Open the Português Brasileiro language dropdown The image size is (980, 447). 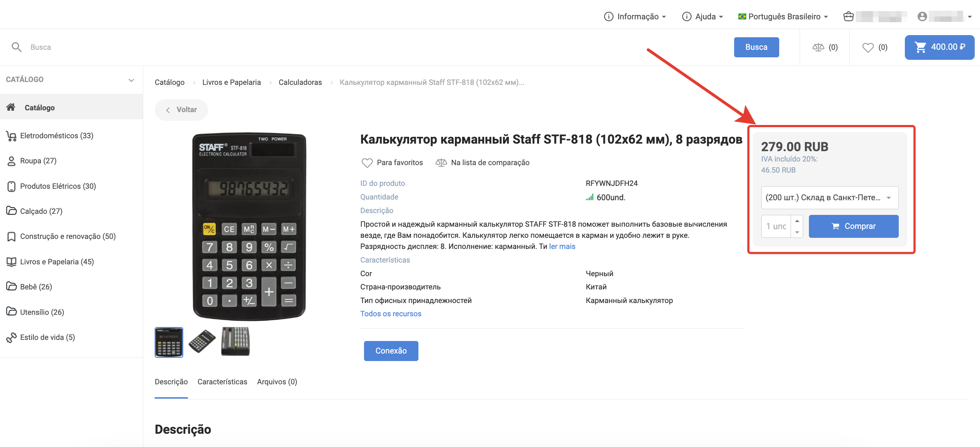point(783,17)
